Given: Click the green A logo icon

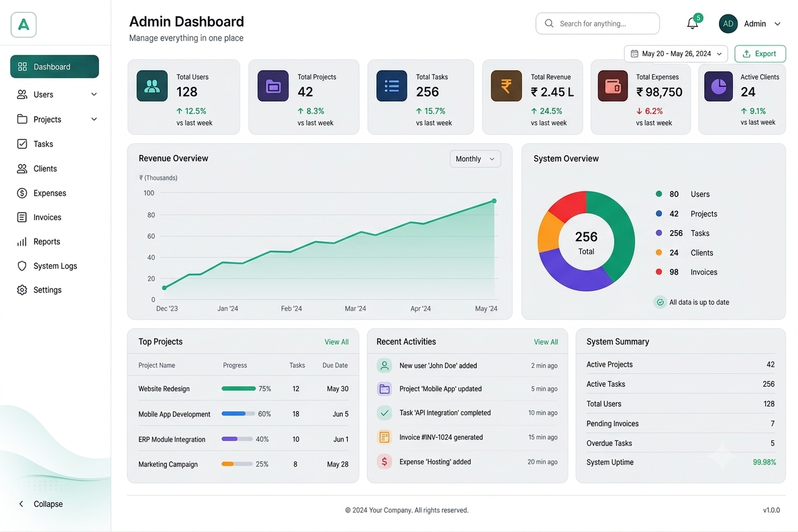Looking at the screenshot, I should [24, 25].
